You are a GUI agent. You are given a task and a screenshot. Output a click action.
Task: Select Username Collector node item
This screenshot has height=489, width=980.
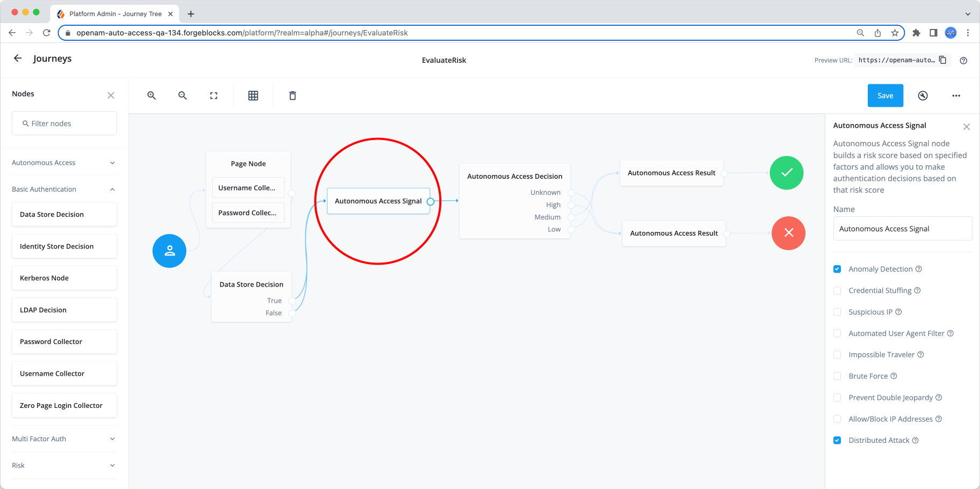click(64, 374)
